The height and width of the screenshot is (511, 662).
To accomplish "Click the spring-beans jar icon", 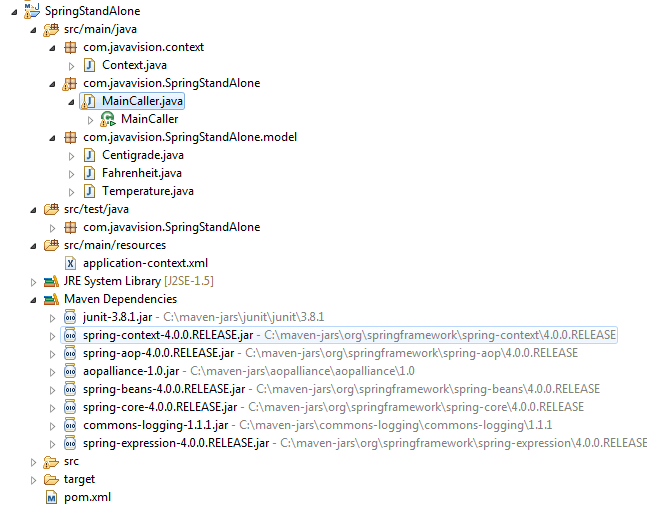I will pos(70,389).
